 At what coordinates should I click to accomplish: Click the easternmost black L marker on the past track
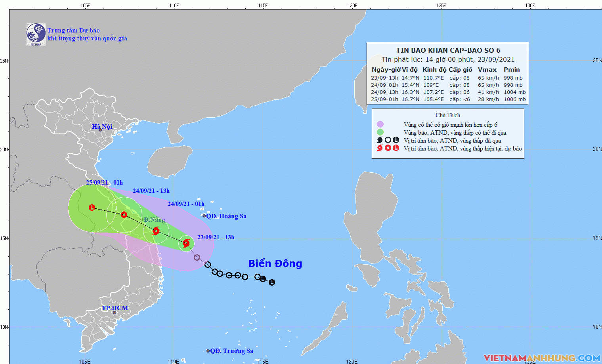pos(272,282)
